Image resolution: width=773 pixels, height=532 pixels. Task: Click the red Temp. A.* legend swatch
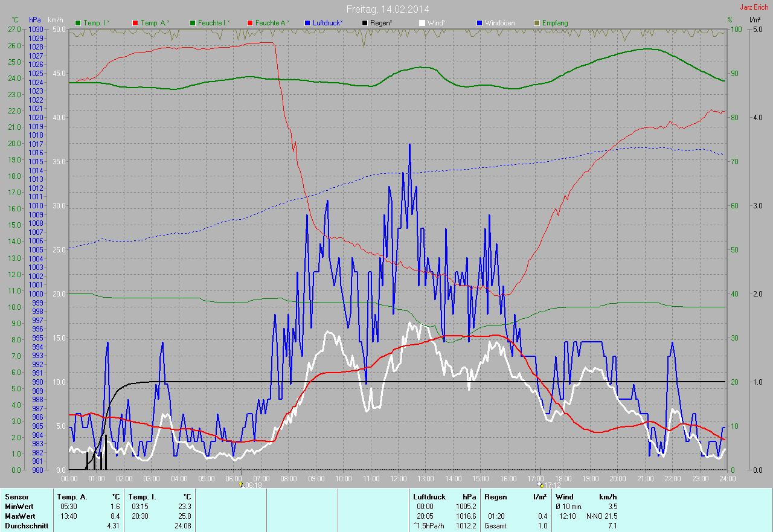point(135,23)
